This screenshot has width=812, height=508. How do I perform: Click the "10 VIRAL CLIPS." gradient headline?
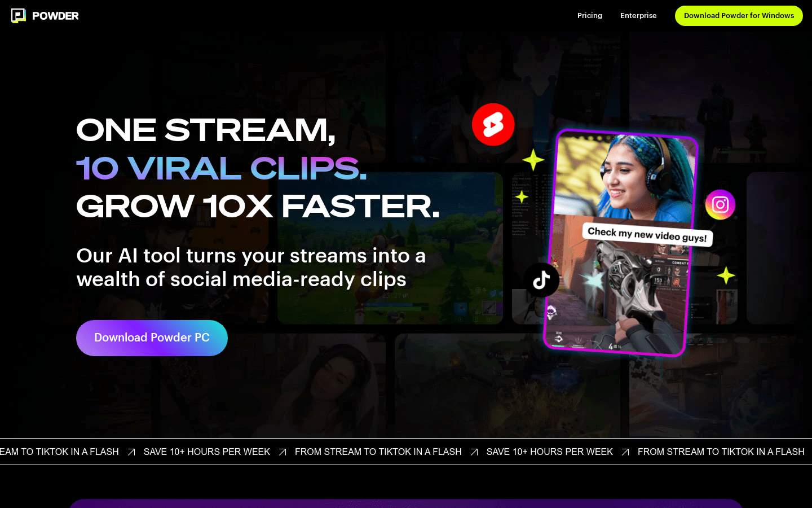click(x=222, y=168)
